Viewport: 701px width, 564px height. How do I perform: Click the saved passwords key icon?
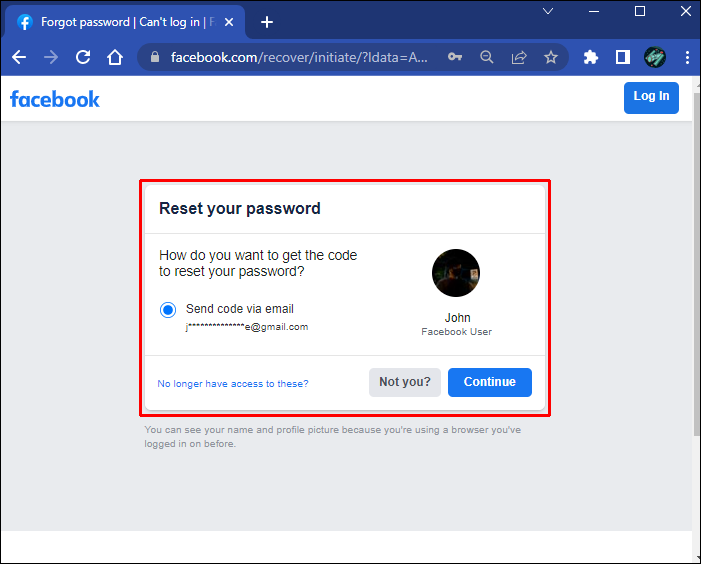[x=455, y=57]
